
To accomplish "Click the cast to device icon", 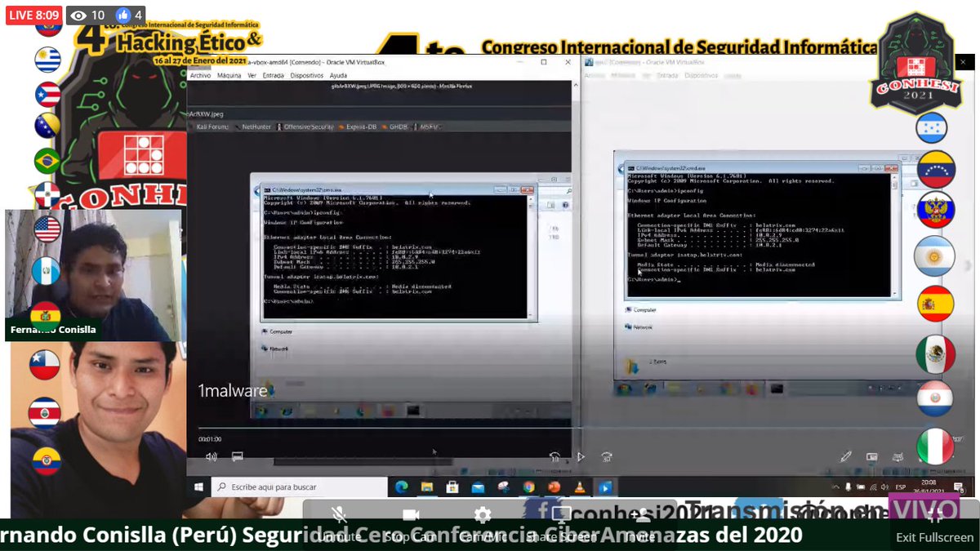I will point(898,456).
